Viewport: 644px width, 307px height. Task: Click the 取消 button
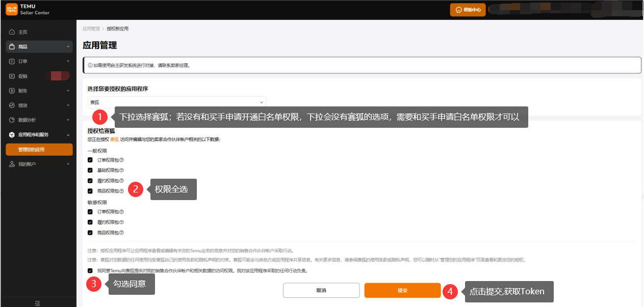(x=321, y=290)
